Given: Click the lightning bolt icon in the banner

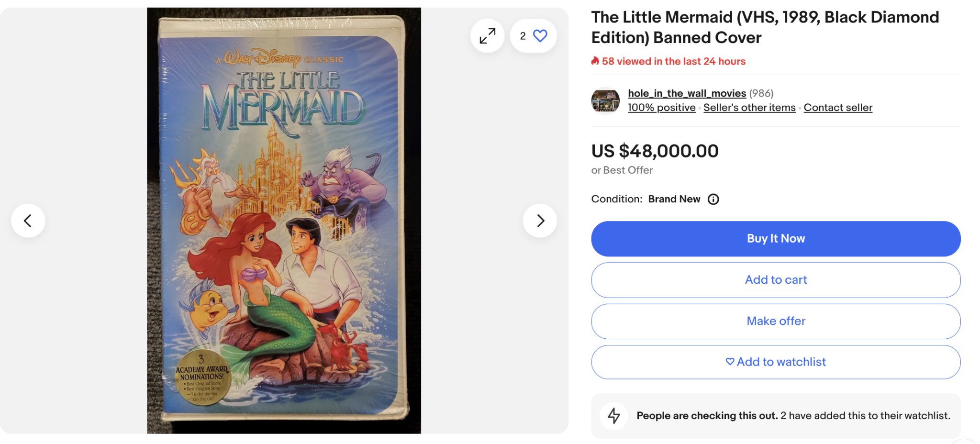Looking at the screenshot, I should tap(614, 416).
